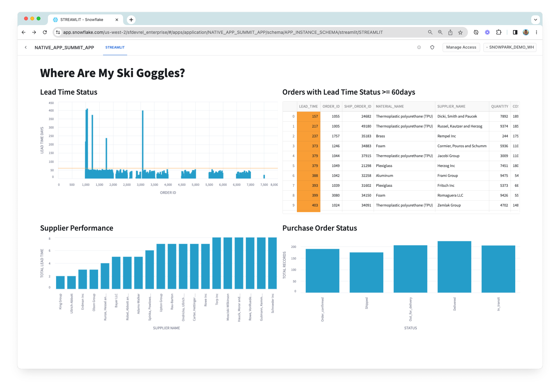Click the browser back arrow
Viewport: 560px width, 392px height.
23,32
